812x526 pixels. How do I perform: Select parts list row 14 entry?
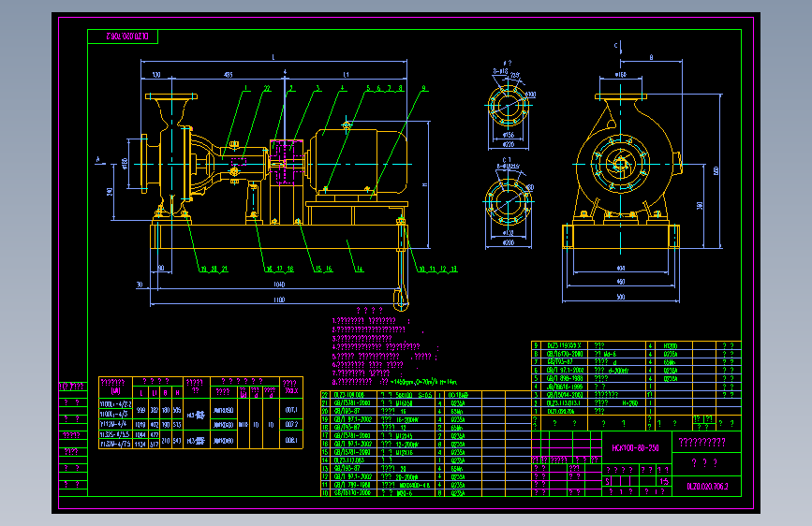[426, 460]
